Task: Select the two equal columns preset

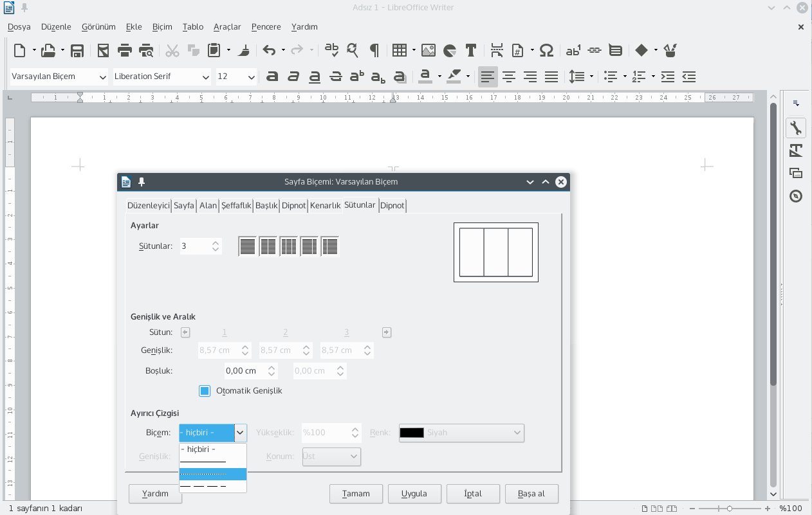Action: pyautogui.click(x=268, y=246)
